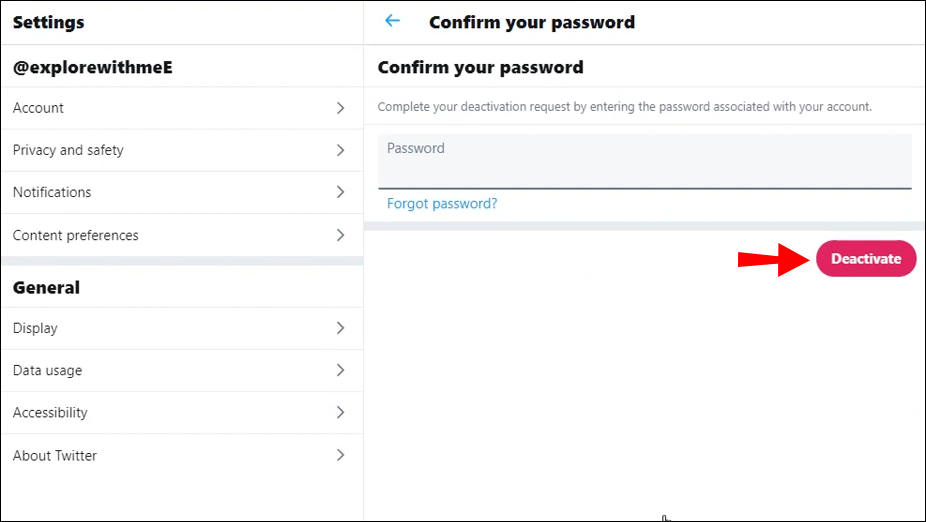Expand the Privacy and safety chevron
The image size is (926, 522).
[x=340, y=150]
